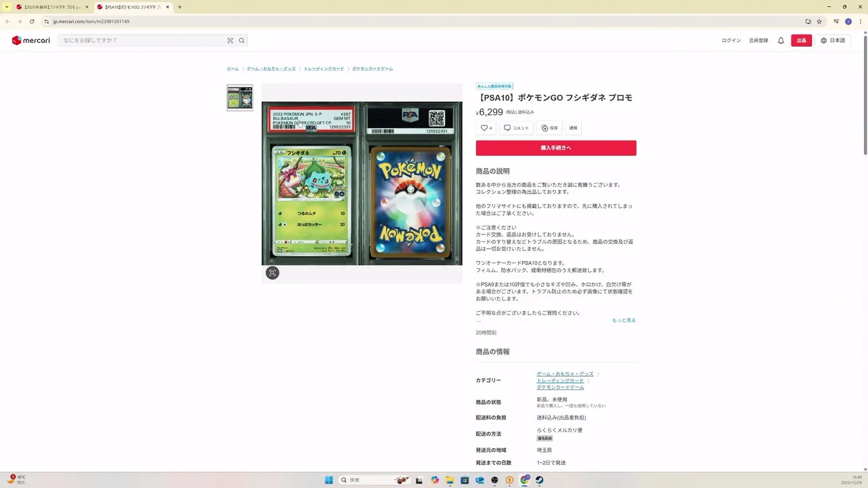Click the similar-image search icon below photo
The height and width of the screenshot is (488, 868).
[273, 272]
